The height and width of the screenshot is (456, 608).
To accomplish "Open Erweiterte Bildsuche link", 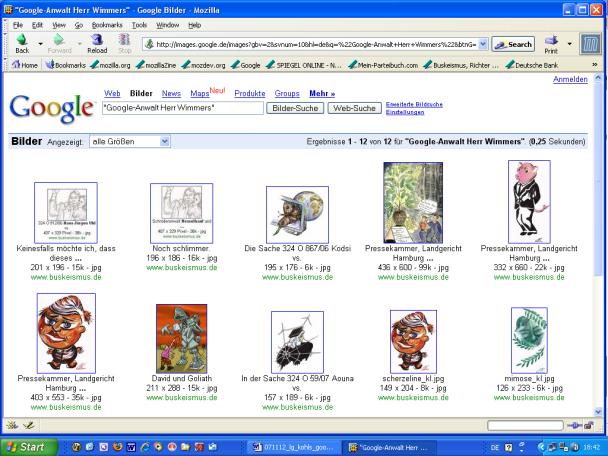I will (414, 105).
